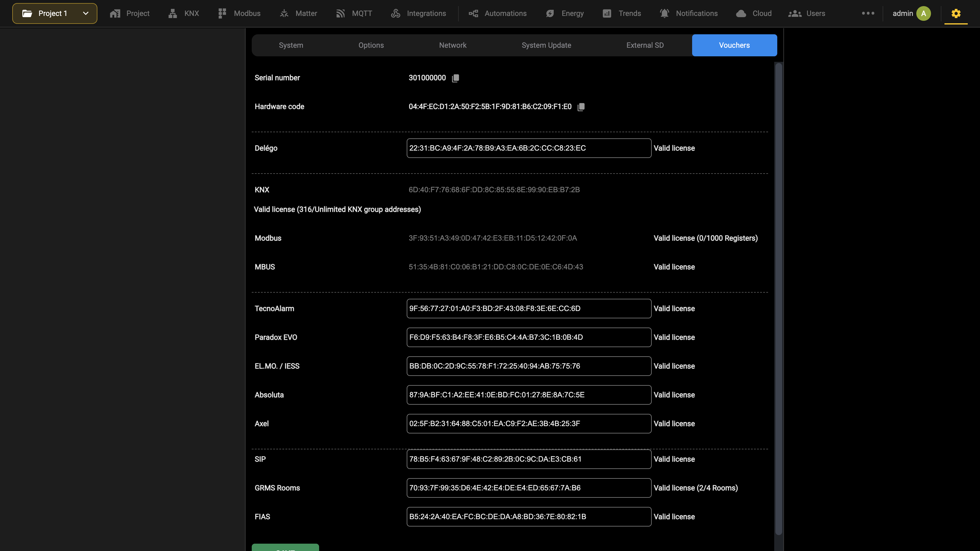The image size is (980, 551).
Task: Open the MQTT feed icon
Action: (341, 14)
